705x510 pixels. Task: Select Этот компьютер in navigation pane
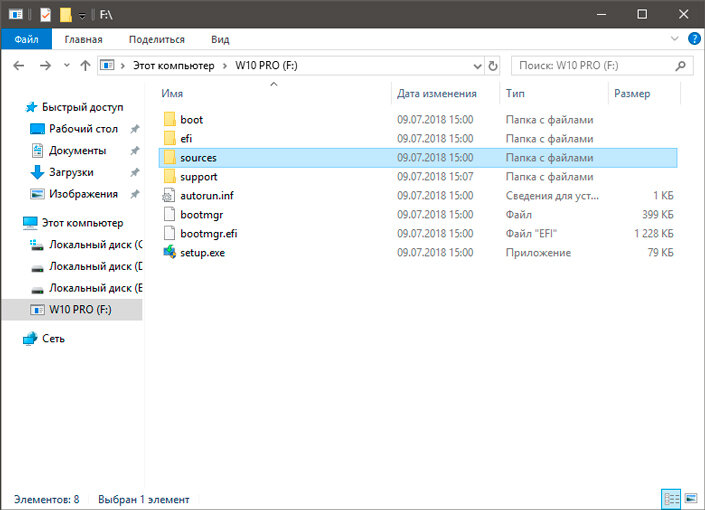point(82,223)
